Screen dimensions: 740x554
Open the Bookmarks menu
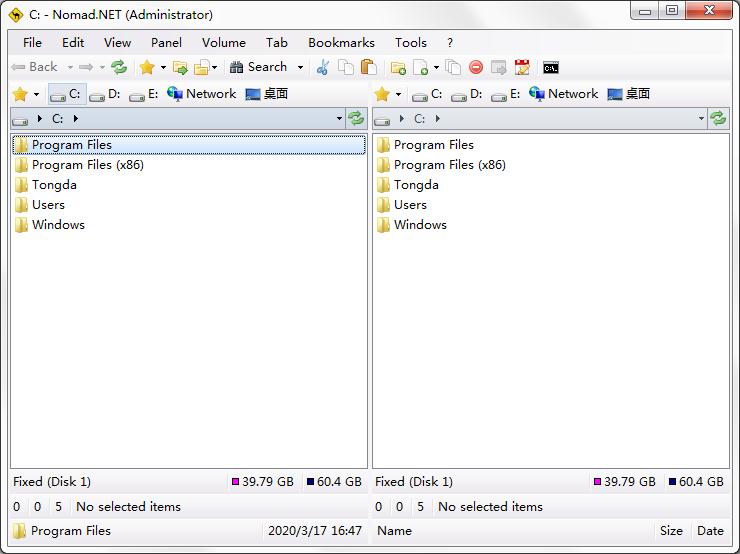[x=341, y=42]
